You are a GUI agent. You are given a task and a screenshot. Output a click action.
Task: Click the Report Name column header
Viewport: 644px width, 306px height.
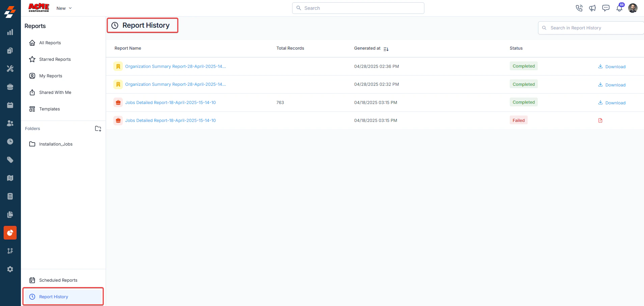[128, 48]
